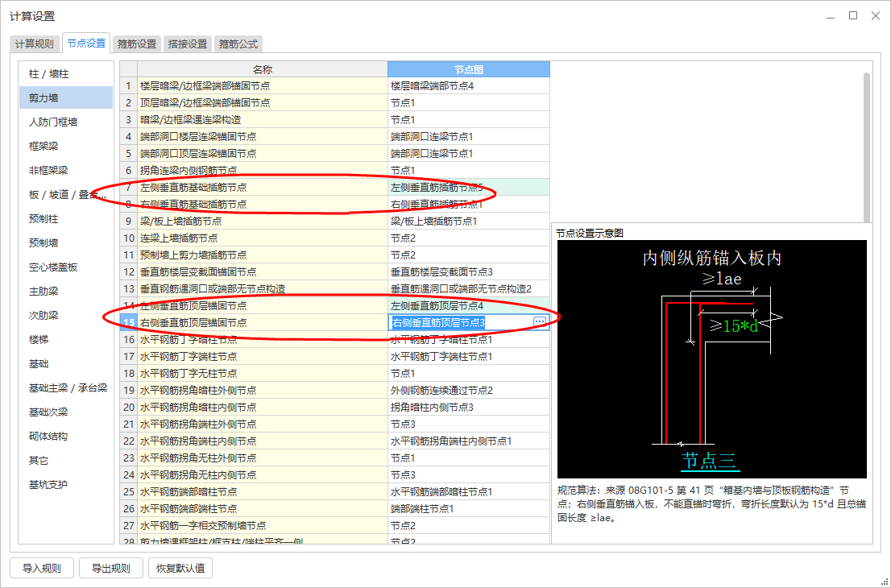The image size is (891, 588).
Task: Choose 人防门框墙 in the category list
Action: [66, 122]
